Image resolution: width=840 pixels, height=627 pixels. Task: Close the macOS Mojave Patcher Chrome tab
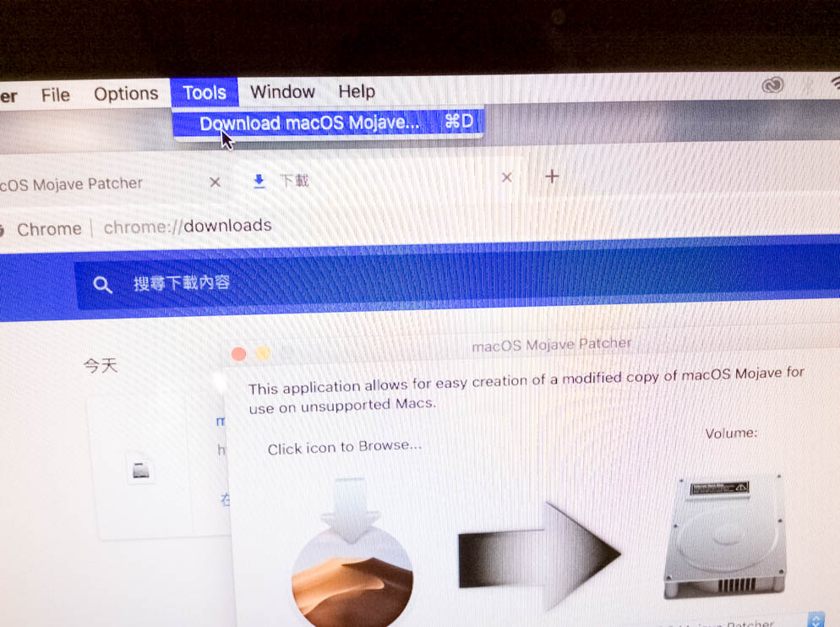[x=215, y=183]
